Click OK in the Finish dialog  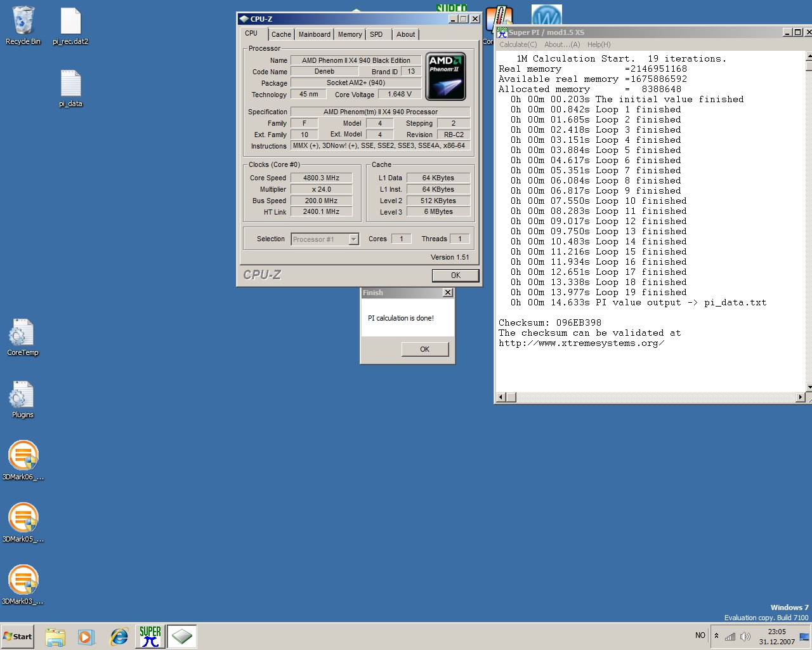(x=425, y=349)
